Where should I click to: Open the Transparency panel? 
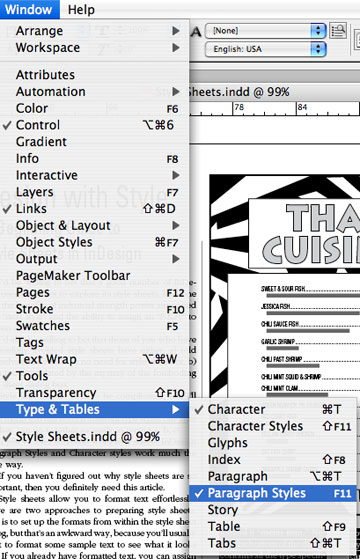coord(94,393)
